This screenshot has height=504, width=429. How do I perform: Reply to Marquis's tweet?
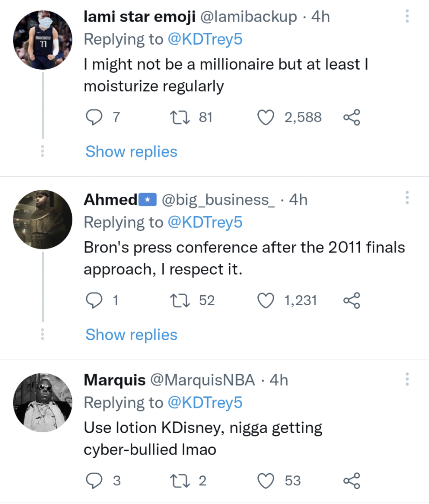94,481
